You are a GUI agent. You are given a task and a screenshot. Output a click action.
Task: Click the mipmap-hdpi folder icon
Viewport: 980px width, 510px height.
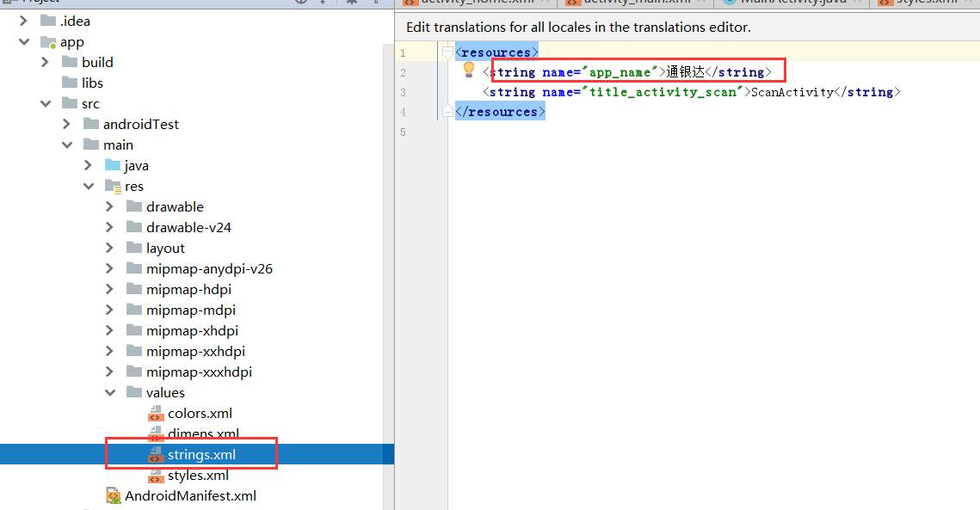point(134,289)
